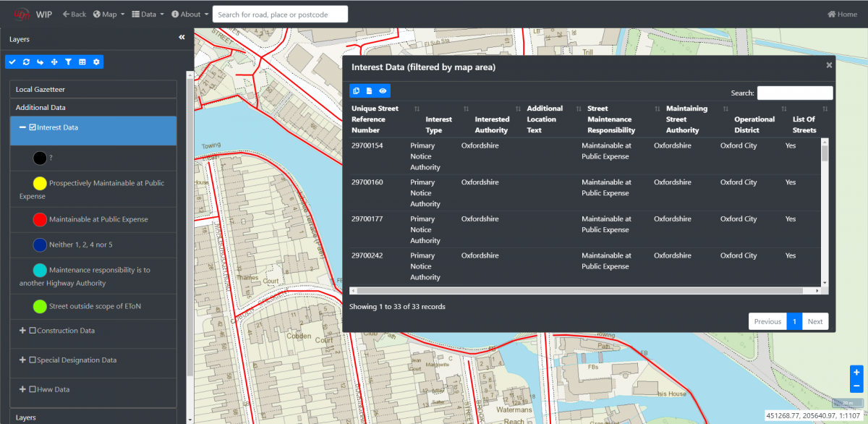The width and height of the screenshot is (868, 424).
Task: Click the filter funnel icon
Action: click(68, 62)
